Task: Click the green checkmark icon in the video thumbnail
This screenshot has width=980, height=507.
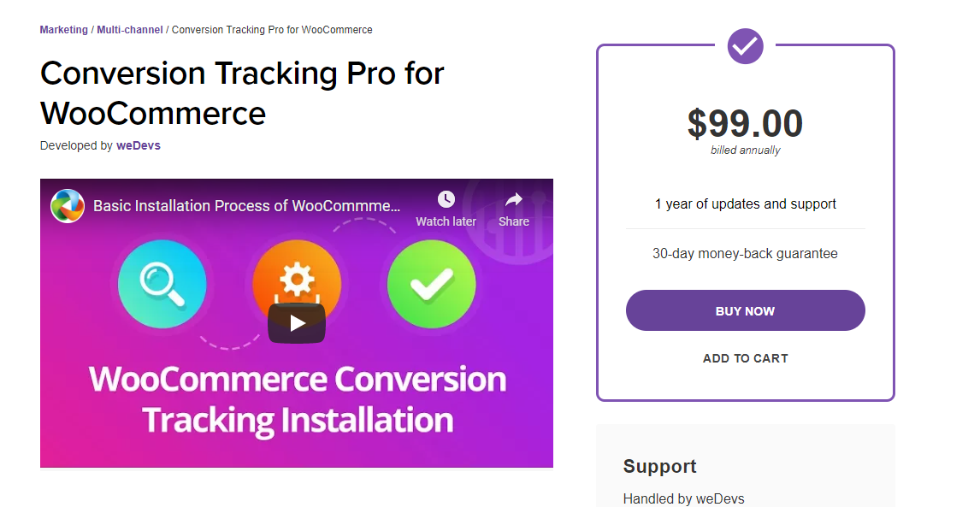Action: [x=431, y=284]
